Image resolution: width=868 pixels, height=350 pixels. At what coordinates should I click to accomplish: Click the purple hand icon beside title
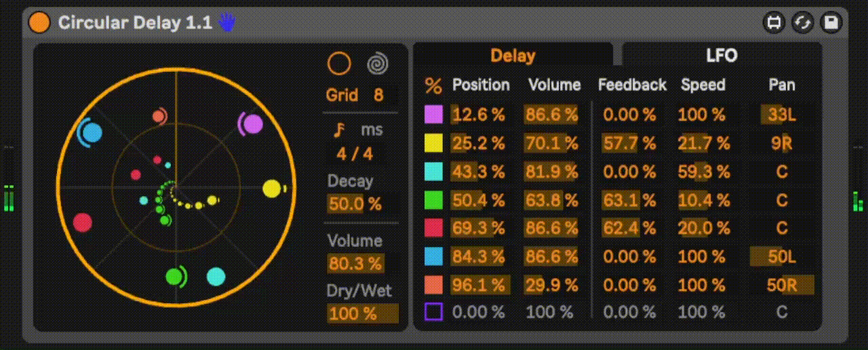(226, 22)
